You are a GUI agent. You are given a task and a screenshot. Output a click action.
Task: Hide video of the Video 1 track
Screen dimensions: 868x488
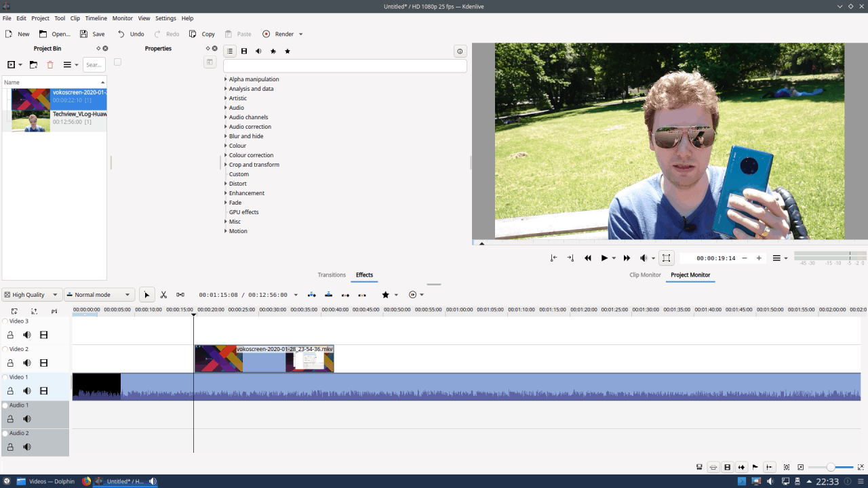44,391
